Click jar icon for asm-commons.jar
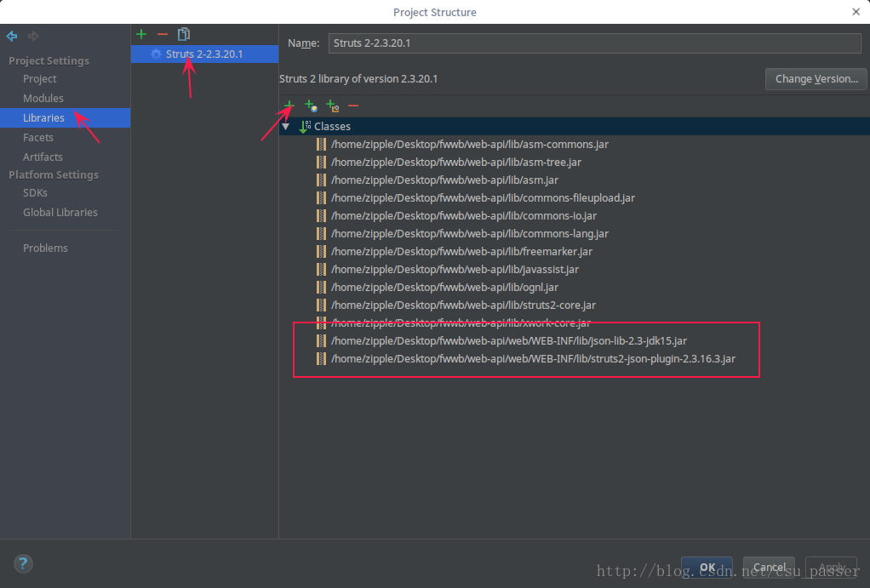The height and width of the screenshot is (588, 870). [321, 144]
